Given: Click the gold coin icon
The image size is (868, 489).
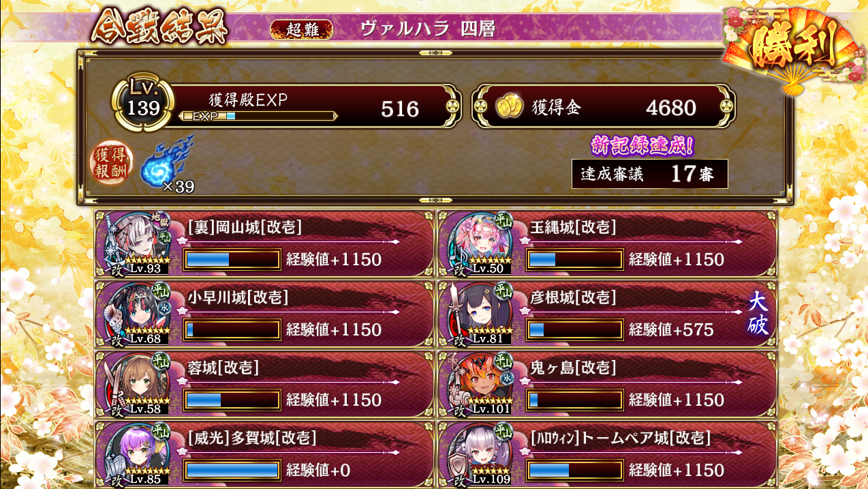Looking at the screenshot, I should [x=508, y=107].
